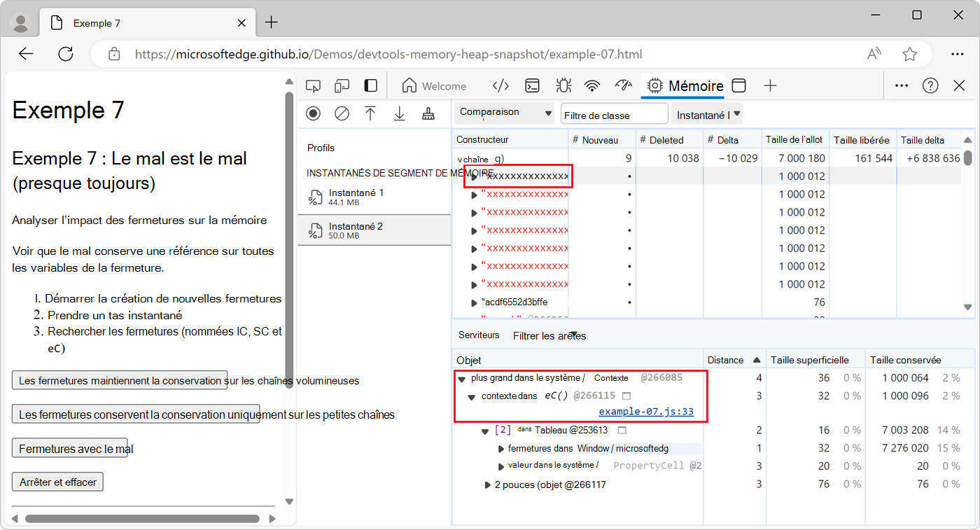This screenshot has width=980, height=530.
Task: Open DevTools help question mark icon
Action: [930, 85]
